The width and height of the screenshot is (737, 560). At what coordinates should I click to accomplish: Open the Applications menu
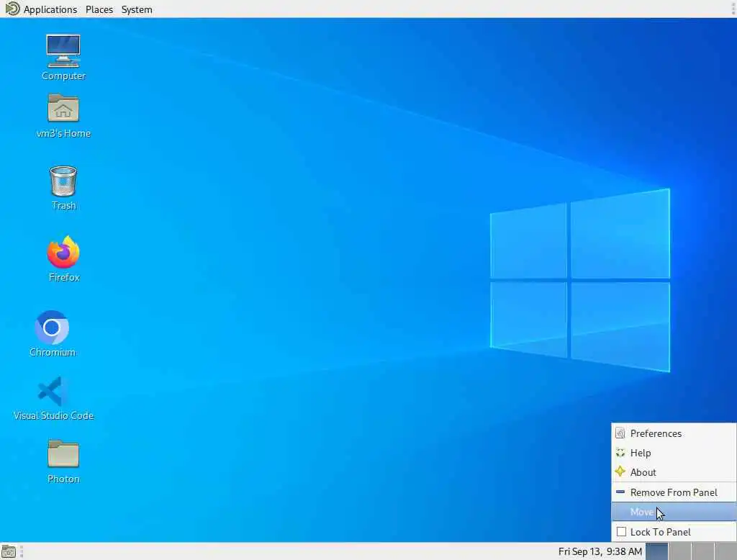coord(50,9)
